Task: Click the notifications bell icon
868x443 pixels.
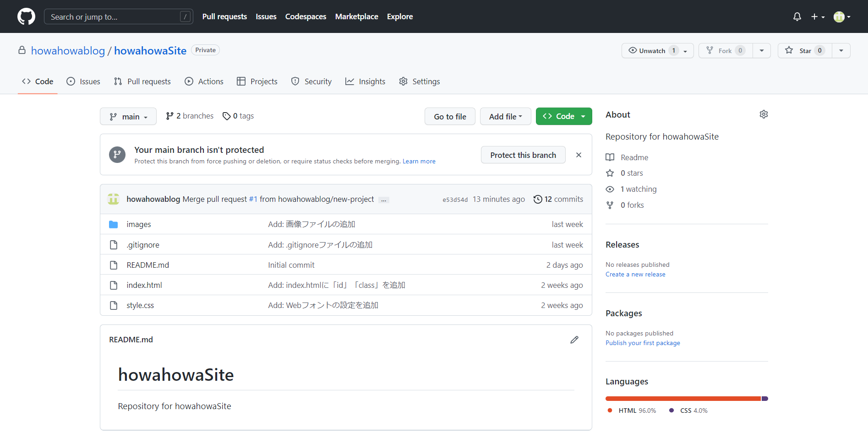Action: tap(797, 16)
